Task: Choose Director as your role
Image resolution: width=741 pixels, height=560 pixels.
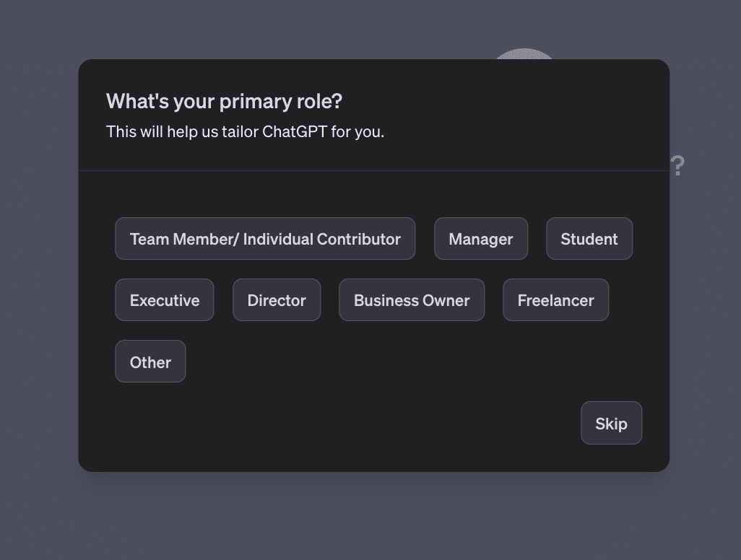Action: (x=277, y=300)
